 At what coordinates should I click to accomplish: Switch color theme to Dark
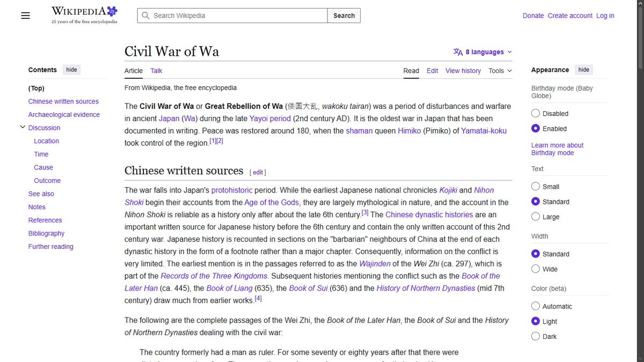[x=536, y=336]
